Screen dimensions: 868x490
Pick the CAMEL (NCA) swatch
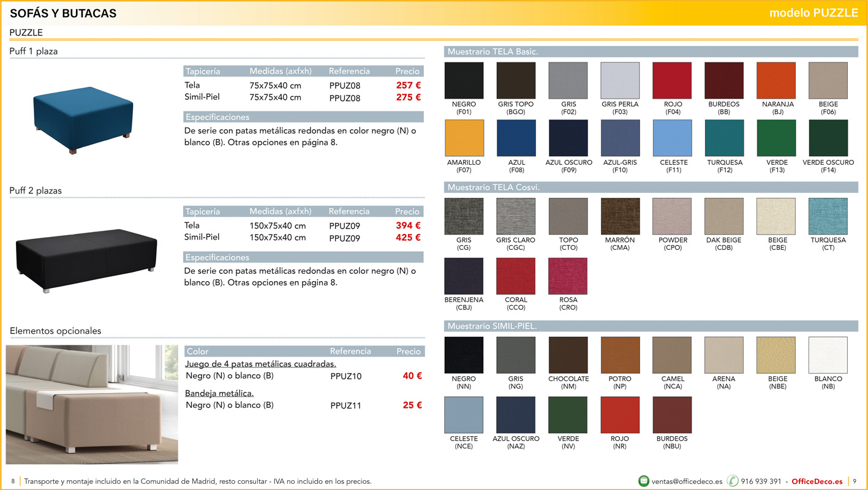672,355
